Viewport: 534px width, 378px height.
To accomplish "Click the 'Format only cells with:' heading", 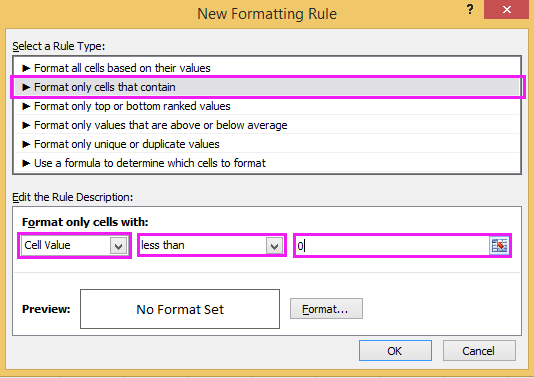I will (85, 222).
